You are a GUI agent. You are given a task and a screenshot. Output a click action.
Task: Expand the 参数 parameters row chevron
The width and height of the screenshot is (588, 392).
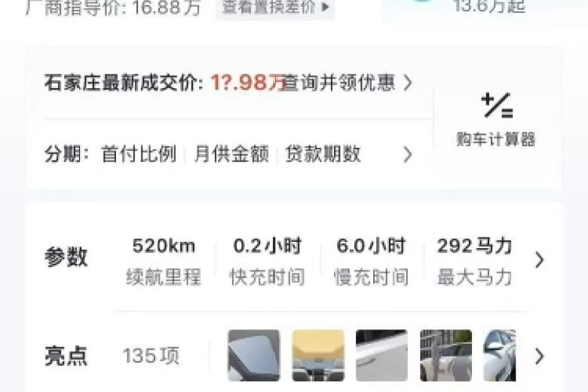coord(539,259)
